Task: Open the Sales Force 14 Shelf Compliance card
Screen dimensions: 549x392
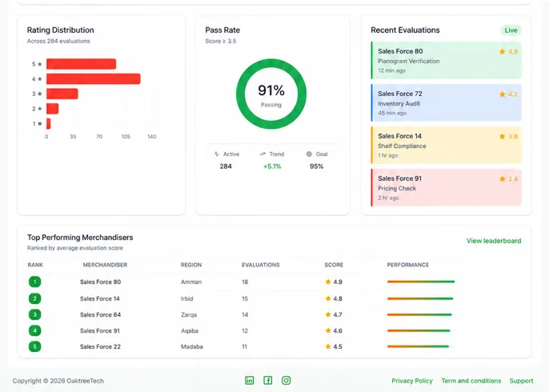Action: click(446, 145)
